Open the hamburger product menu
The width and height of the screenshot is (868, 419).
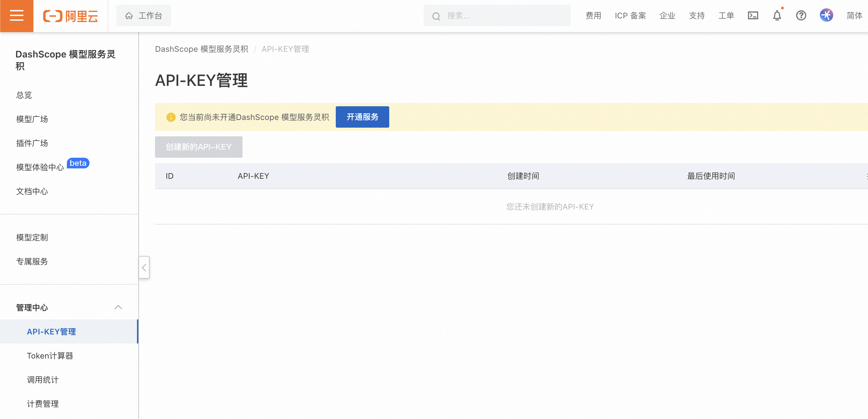tap(16, 16)
